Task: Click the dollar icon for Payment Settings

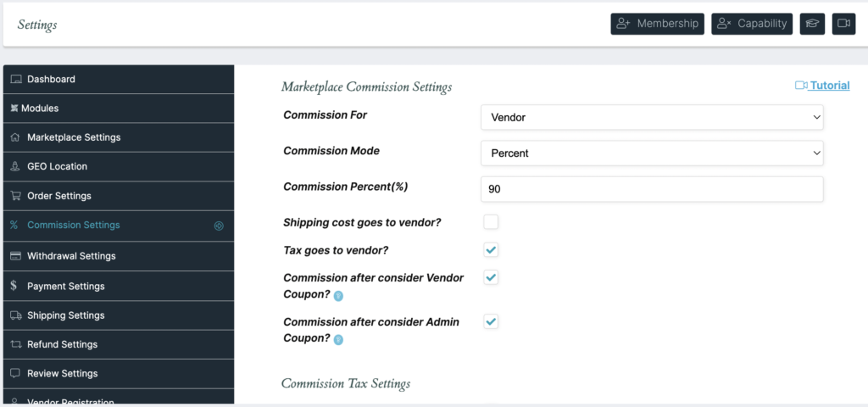Action: (x=14, y=286)
